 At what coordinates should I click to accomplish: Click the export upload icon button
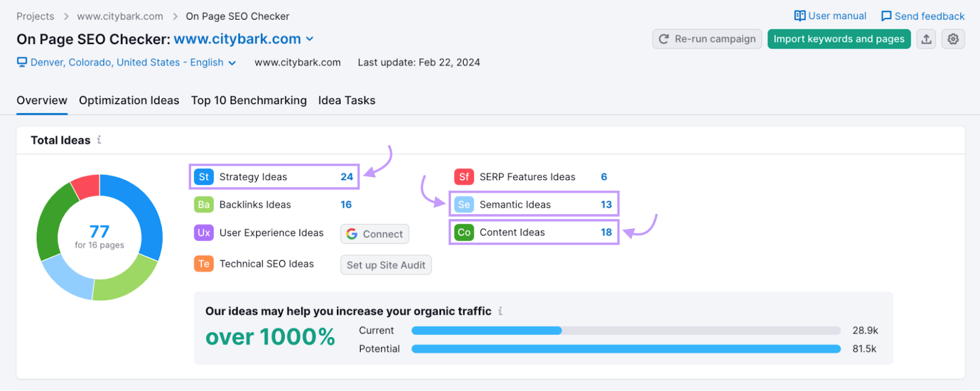tap(926, 39)
